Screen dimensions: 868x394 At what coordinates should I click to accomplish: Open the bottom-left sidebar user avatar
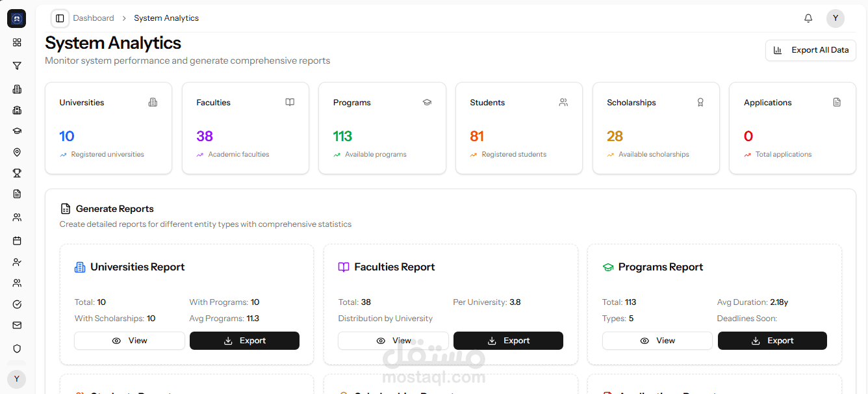[17, 380]
